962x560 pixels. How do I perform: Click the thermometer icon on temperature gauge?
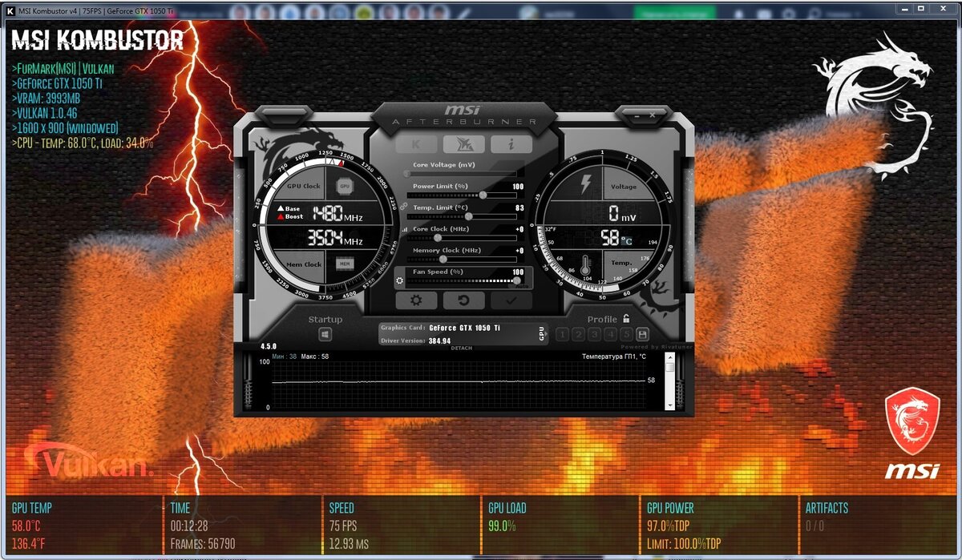tap(586, 264)
